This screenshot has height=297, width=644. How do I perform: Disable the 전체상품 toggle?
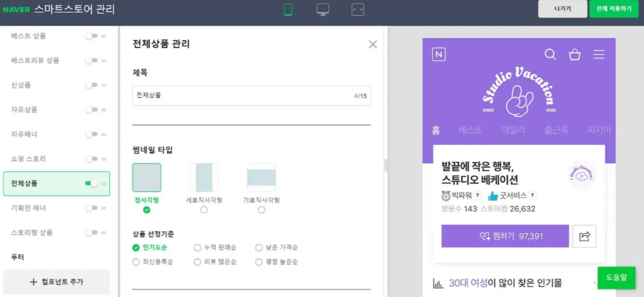[x=91, y=183]
